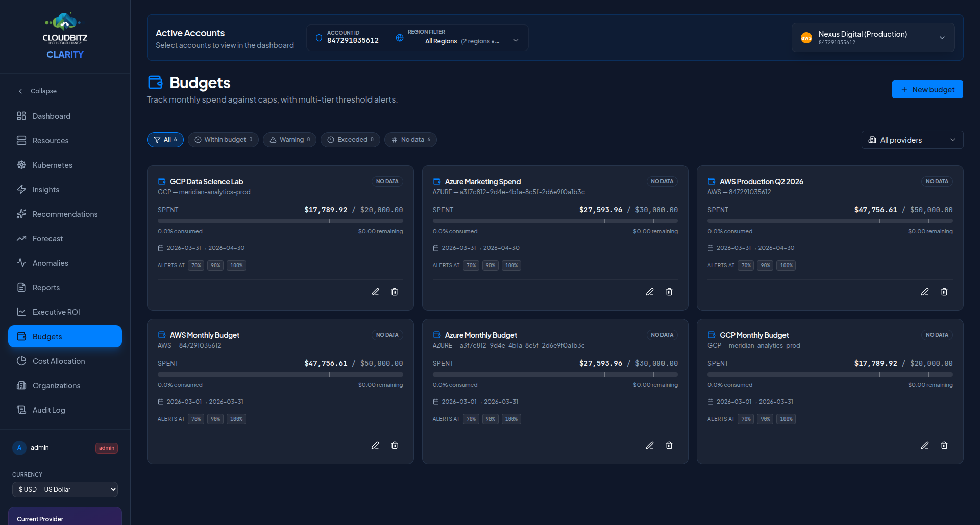Image resolution: width=980 pixels, height=525 pixels.
Task: Click the red admin role badge
Action: click(107, 448)
